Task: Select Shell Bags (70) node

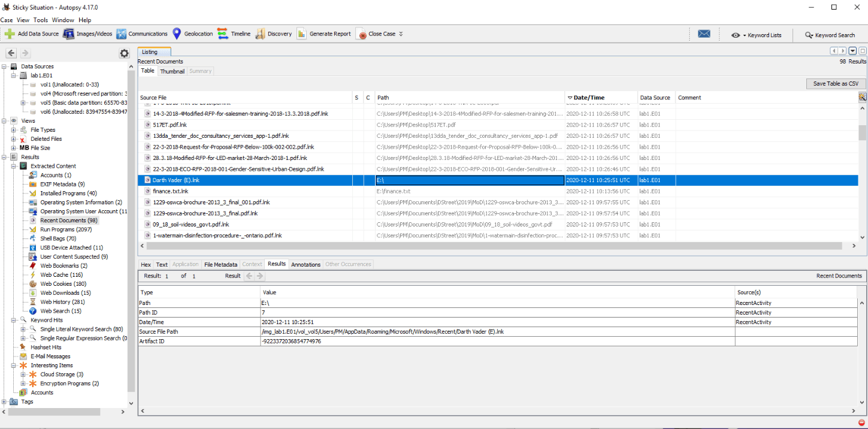Action: 58,238
